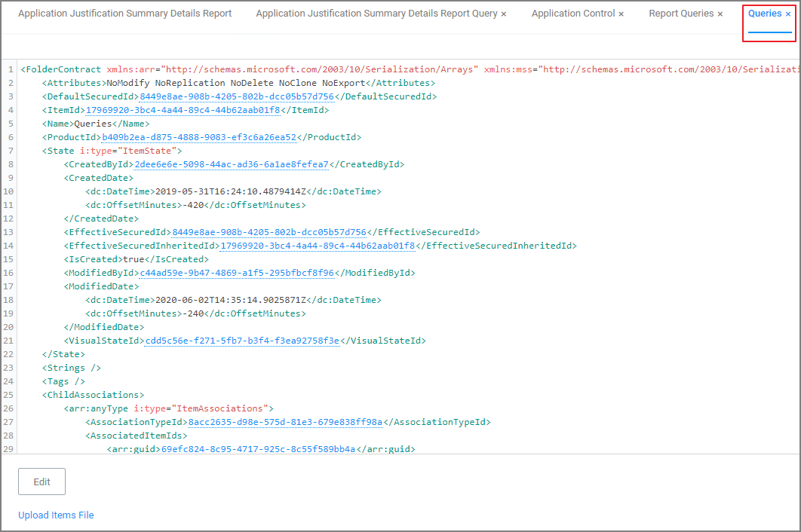Click the ModifiedById GUID link
This screenshot has width=801, height=532.
[236, 273]
